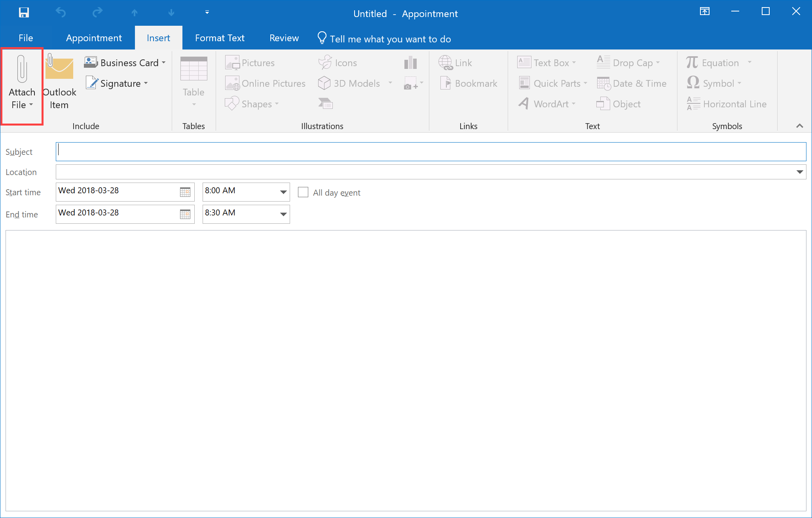Expand the Location field dropdown

pos(800,172)
